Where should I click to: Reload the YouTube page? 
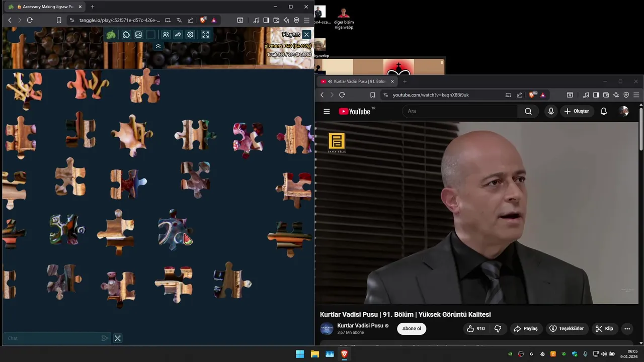(342, 95)
